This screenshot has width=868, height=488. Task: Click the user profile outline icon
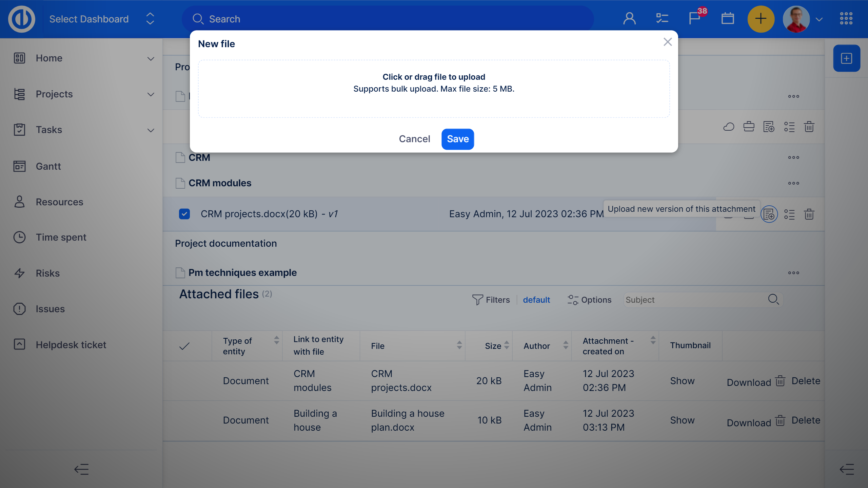click(x=629, y=19)
